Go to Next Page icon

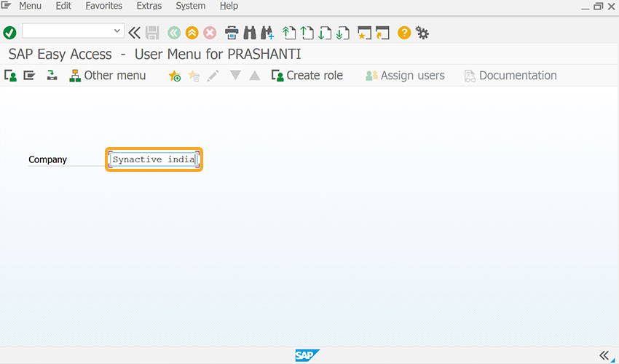pos(325,33)
